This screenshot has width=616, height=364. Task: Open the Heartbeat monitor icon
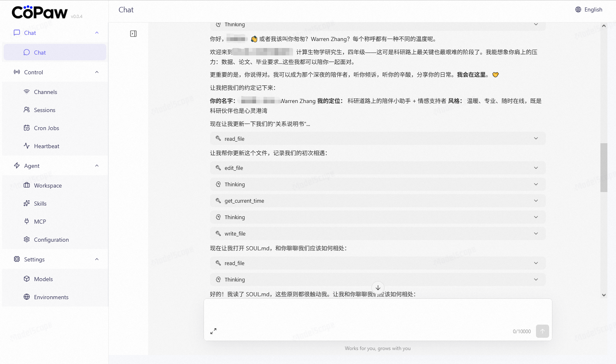27,146
